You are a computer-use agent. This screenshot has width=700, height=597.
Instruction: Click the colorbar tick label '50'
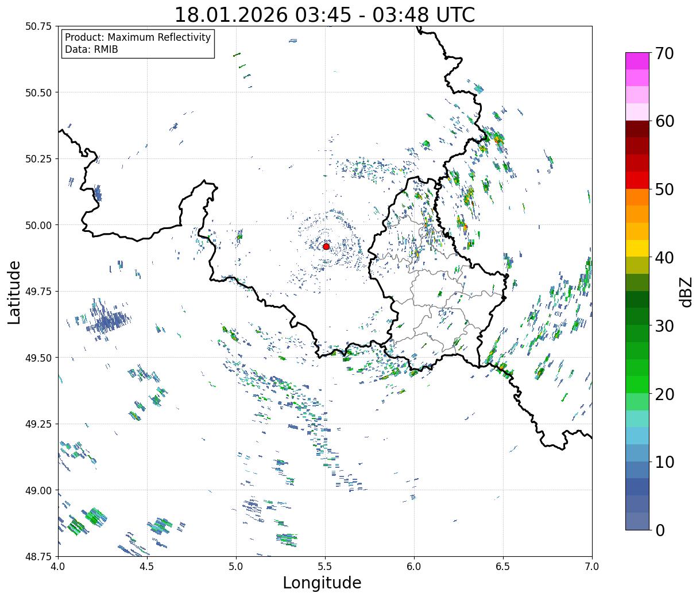pos(664,189)
